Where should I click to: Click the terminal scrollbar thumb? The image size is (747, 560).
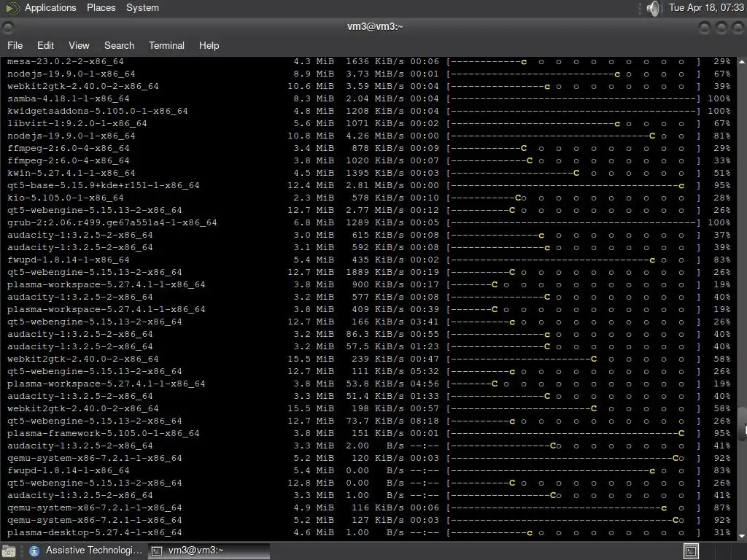(x=742, y=424)
